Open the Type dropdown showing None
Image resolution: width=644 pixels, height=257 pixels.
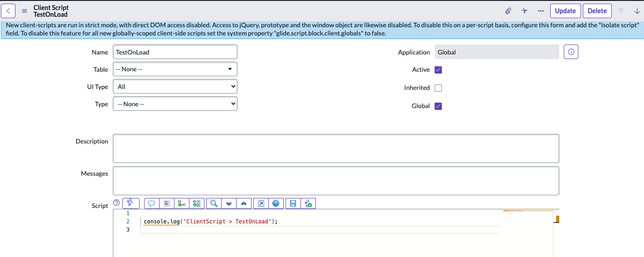click(x=175, y=104)
